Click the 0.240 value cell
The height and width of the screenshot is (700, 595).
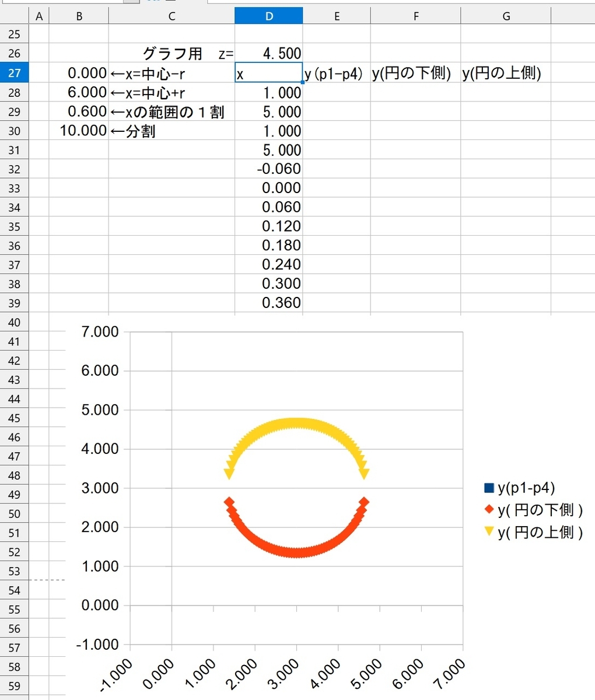coord(268,265)
